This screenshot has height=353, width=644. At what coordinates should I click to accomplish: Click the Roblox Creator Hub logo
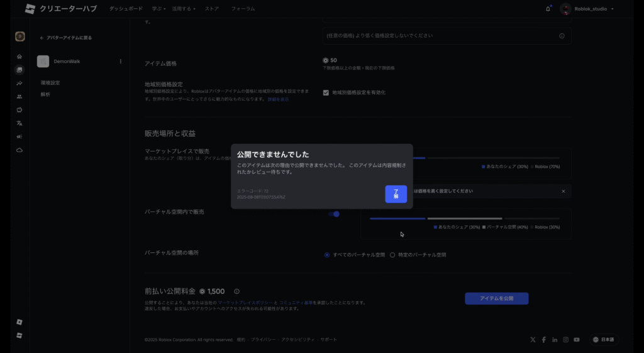coord(61,9)
